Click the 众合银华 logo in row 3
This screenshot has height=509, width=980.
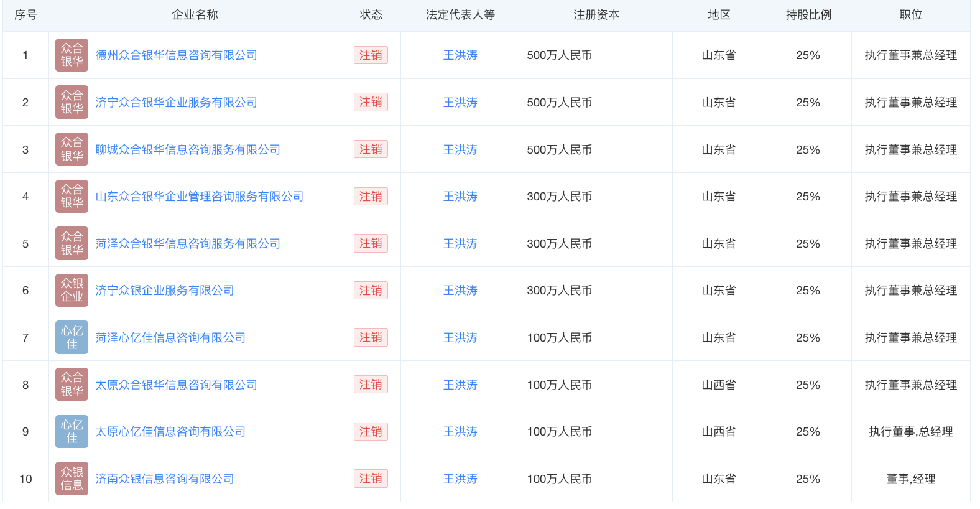(x=72, y=149)
